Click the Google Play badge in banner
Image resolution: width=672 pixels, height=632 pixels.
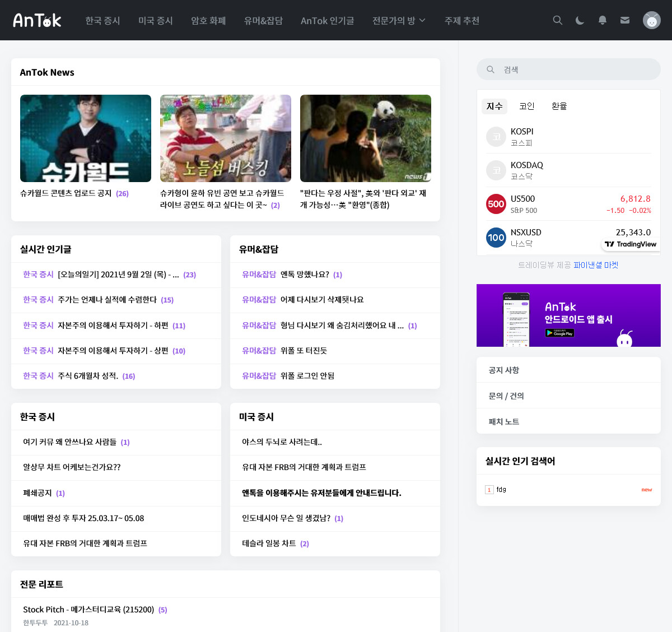(x=559, y=333)
